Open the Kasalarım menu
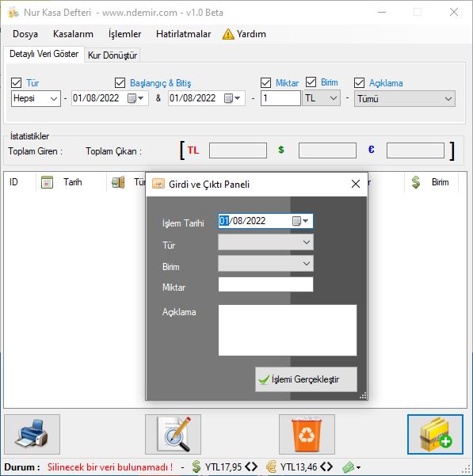Viewport: 473px width, 476px height. click(73, 34)
